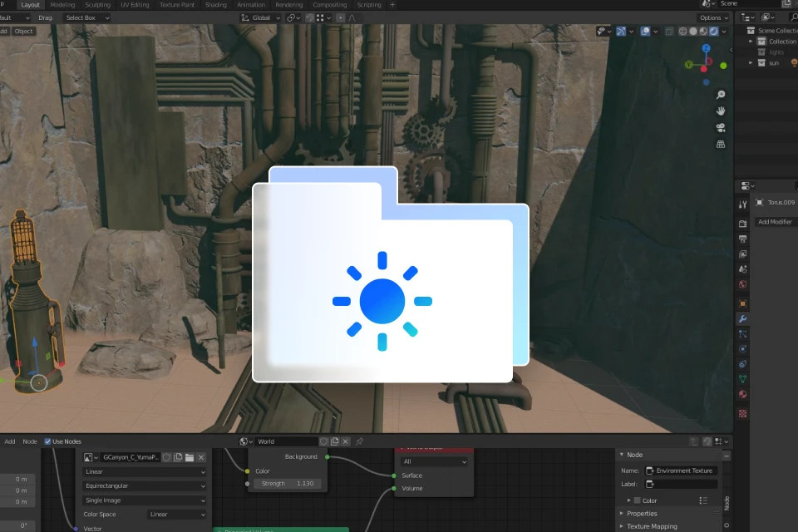Switch perspective/orthographic grid icon
The image size is (798, 532).
click(x=721, y=145)
